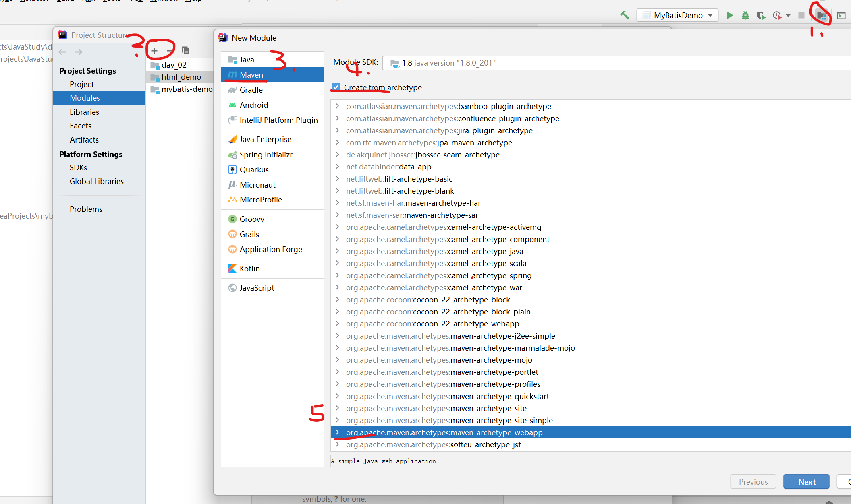Open Global Libraries page

[99, 181]
